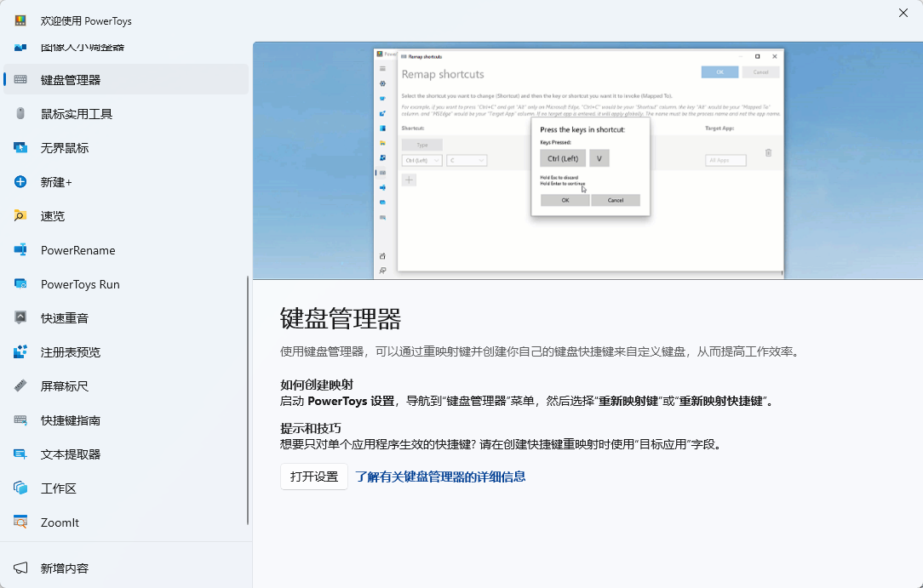Click the 注册表预览 cube icon
This screenshot has height=588, width=923.
pos(20,351)
